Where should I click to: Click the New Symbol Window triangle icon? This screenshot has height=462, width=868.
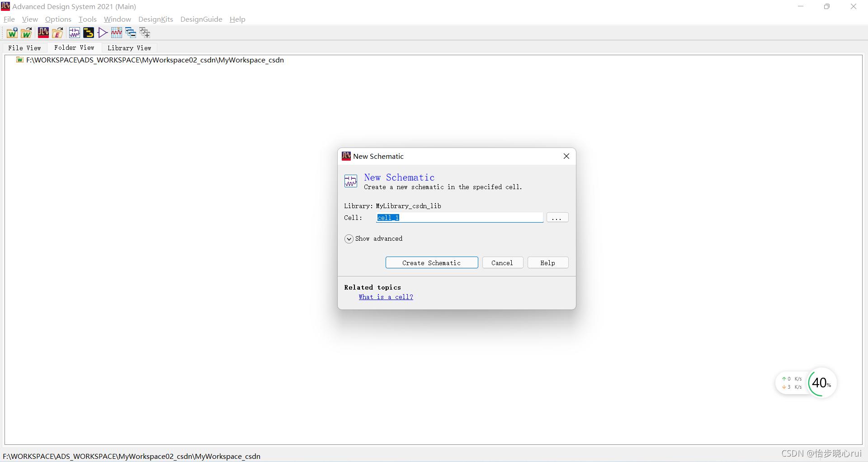[103, 33]
